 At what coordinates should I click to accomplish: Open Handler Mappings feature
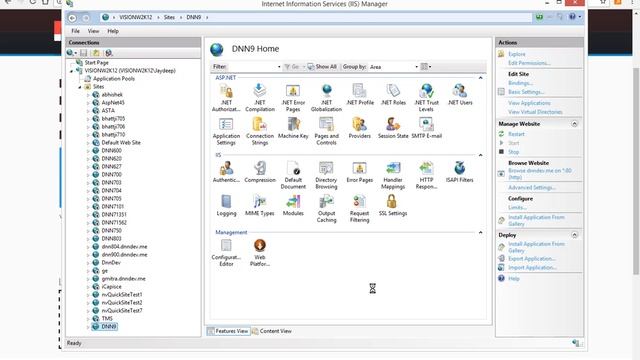[x=393, y=175]
